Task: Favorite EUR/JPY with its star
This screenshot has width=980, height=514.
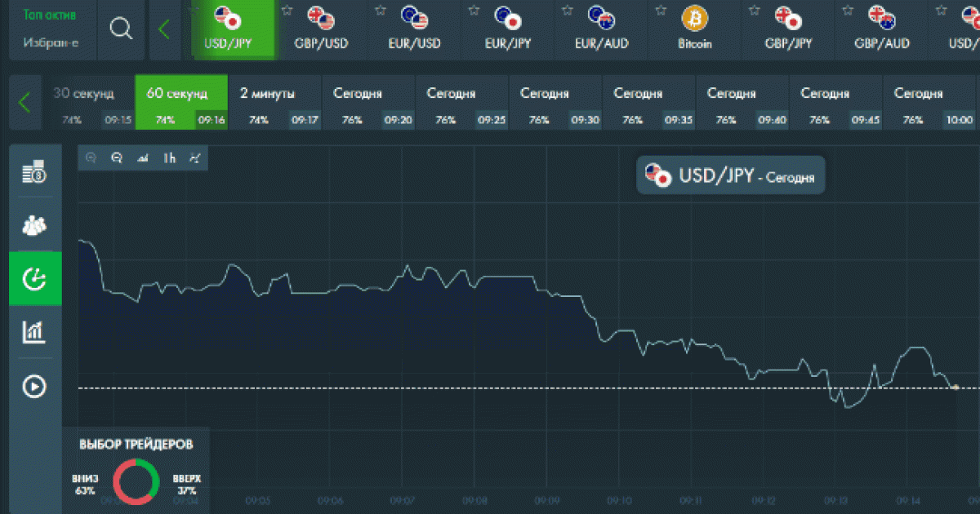Action: coord(474,10)
